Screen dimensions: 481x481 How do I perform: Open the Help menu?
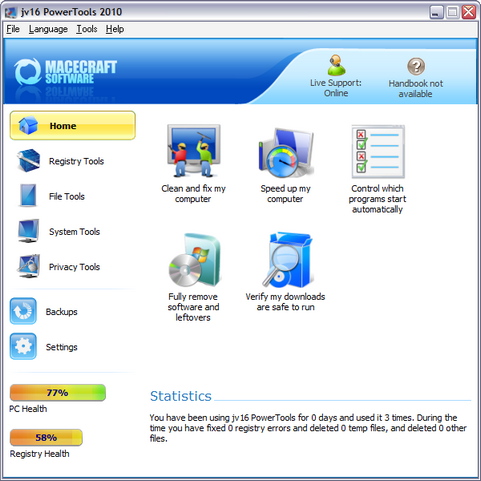click(115, 29)
